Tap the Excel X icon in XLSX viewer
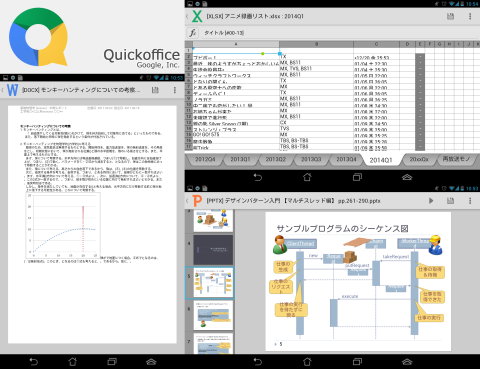Image resolution: width=480 pixels, height=369 pixels. pos(197,16)
